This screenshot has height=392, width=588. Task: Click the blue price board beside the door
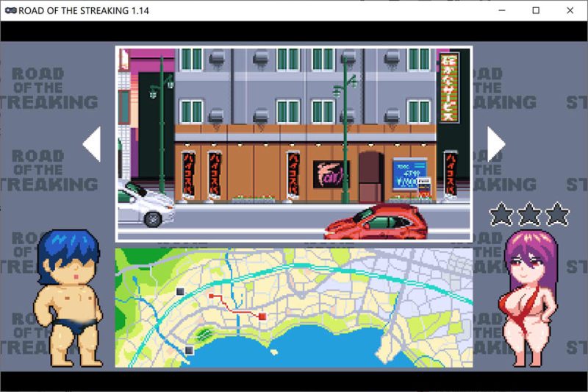(x=409, y=175)
